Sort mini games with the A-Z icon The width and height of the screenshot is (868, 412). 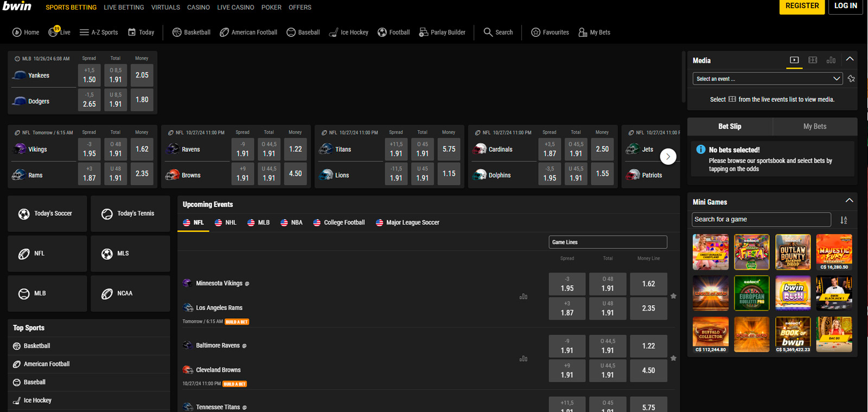[x=844, y=220]
